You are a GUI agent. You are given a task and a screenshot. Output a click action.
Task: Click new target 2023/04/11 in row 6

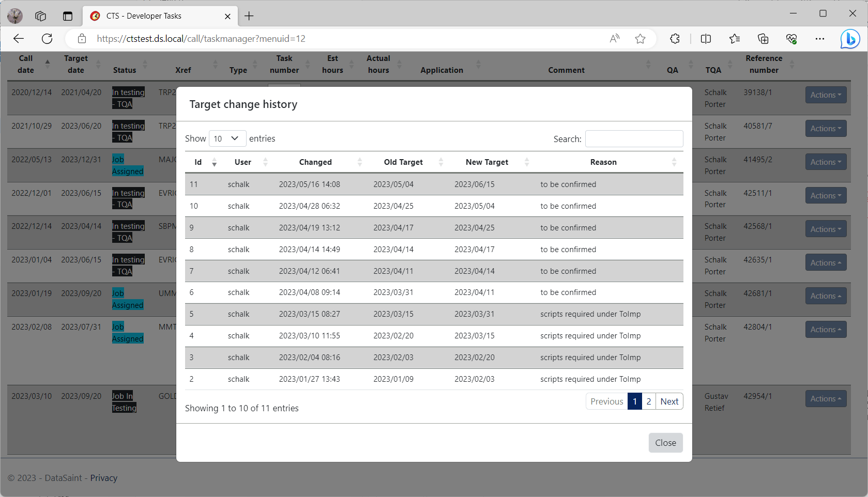(x=474, y=292)
